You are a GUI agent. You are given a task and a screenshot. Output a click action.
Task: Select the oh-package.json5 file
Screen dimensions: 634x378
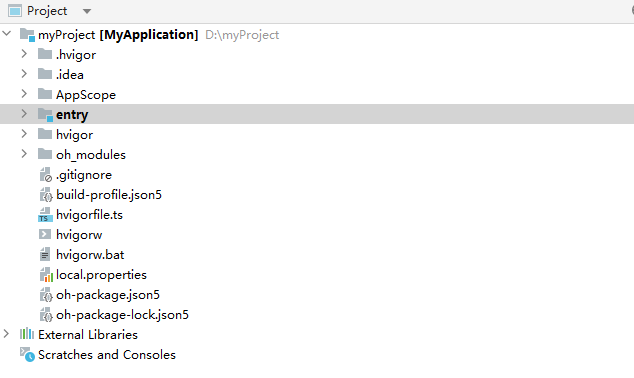click(x=108, y=295)
